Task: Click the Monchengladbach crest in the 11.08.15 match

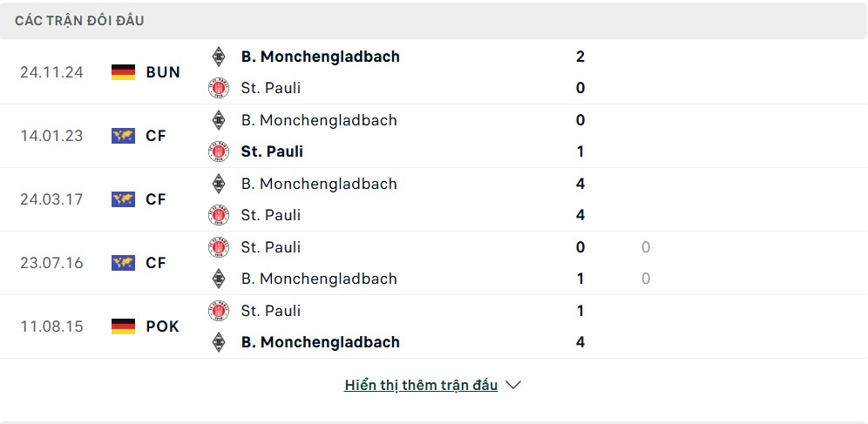Action: 219,342
